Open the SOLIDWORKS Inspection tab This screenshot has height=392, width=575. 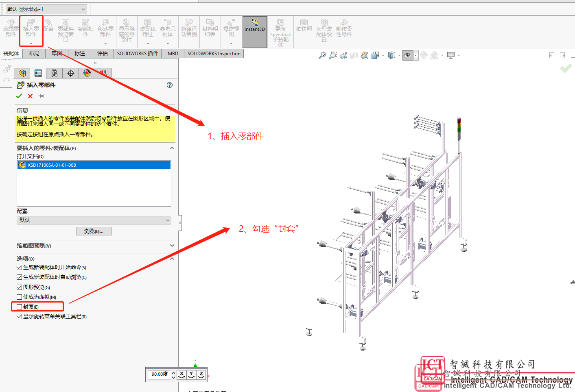[x=214, y=53]
